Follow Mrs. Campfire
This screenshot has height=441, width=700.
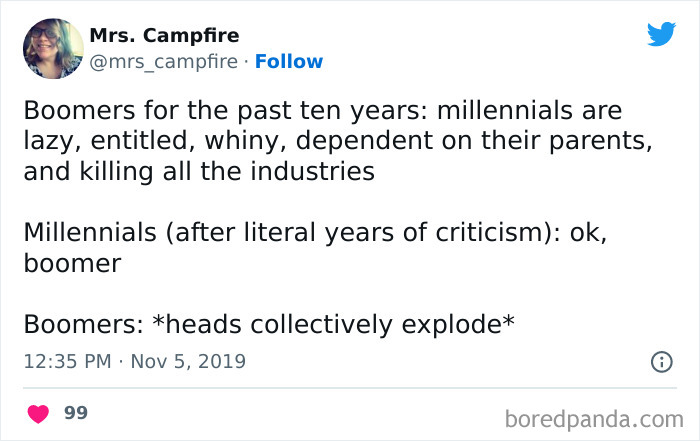(x=289, y=62)
